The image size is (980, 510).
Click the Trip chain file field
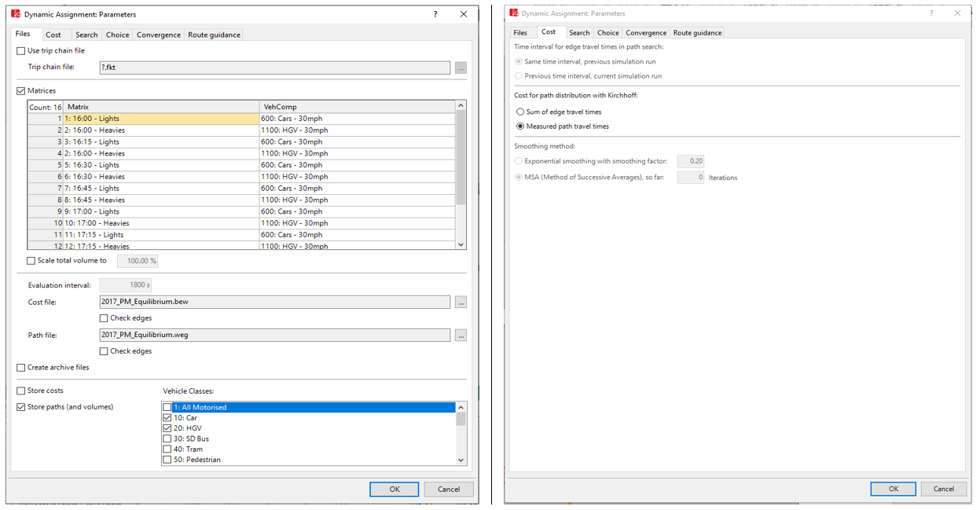click(274, 68)
